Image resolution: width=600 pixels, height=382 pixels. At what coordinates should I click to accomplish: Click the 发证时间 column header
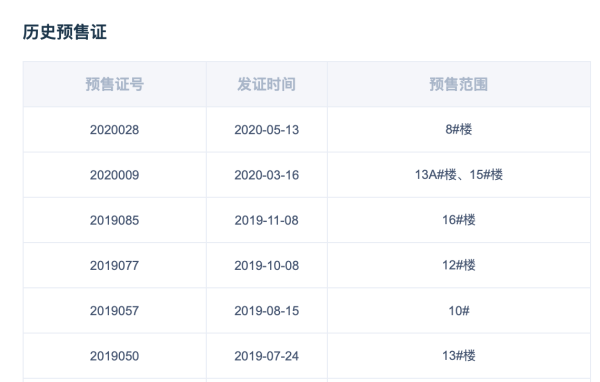[x=266, y=84]
